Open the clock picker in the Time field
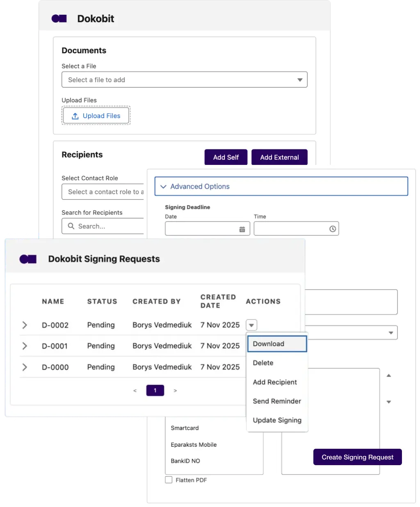 (333, 229)
